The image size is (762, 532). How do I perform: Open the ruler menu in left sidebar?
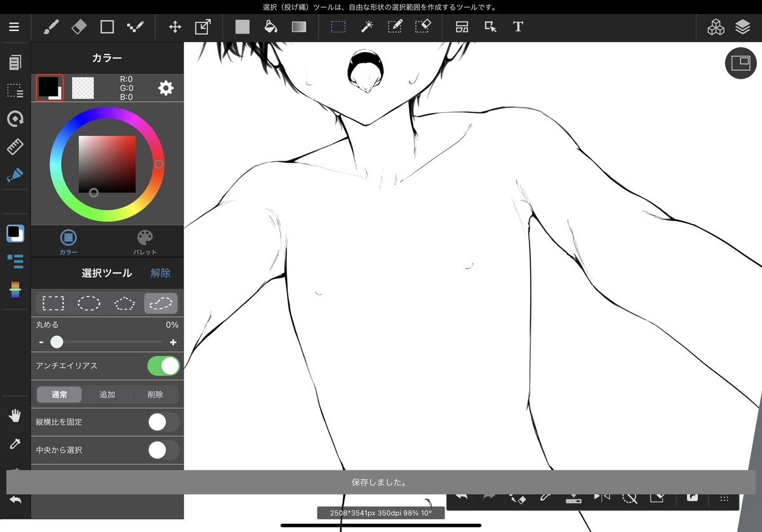[15, 147]
